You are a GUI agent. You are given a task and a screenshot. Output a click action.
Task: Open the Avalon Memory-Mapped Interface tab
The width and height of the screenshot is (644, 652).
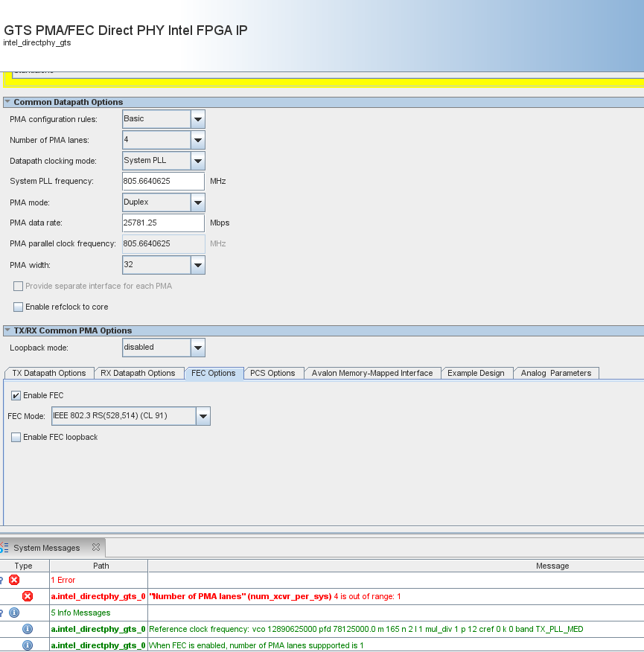pyautogui.click(x=372, y=373)
